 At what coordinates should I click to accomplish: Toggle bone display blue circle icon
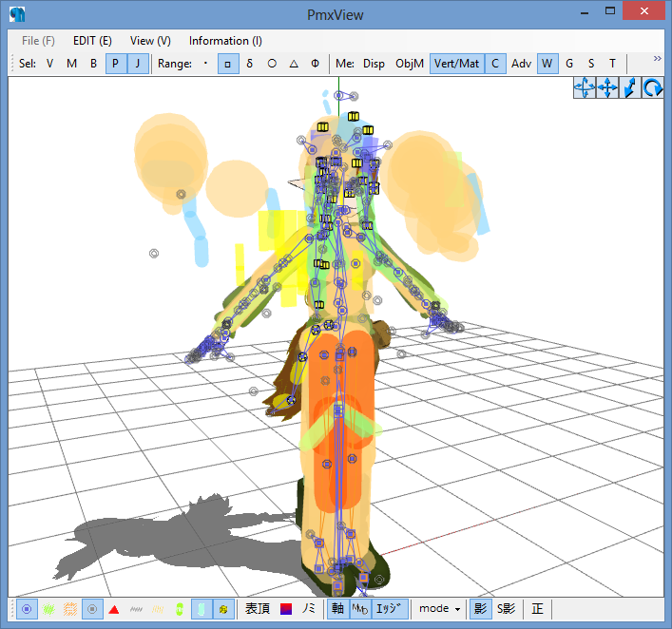tap(27, 609)
